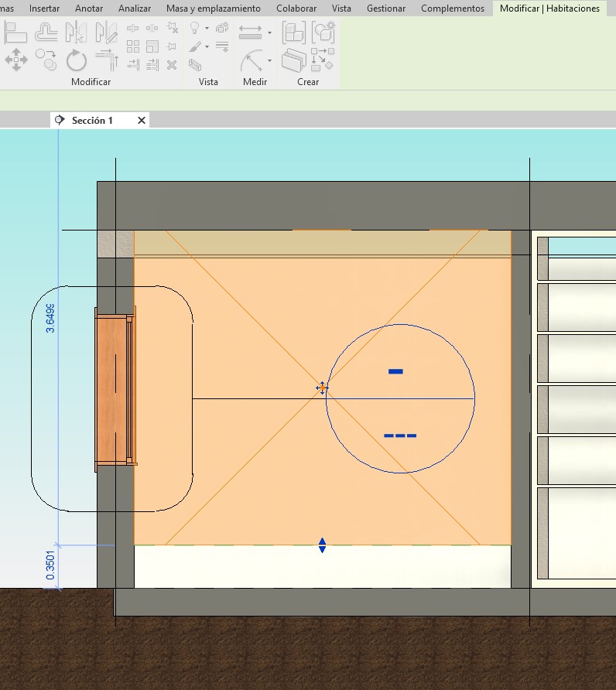Click the room's bottom up-down arrow handle
The width and height of the screenshot is (616, 690).
pyautogui.click(x=322, y=545)
